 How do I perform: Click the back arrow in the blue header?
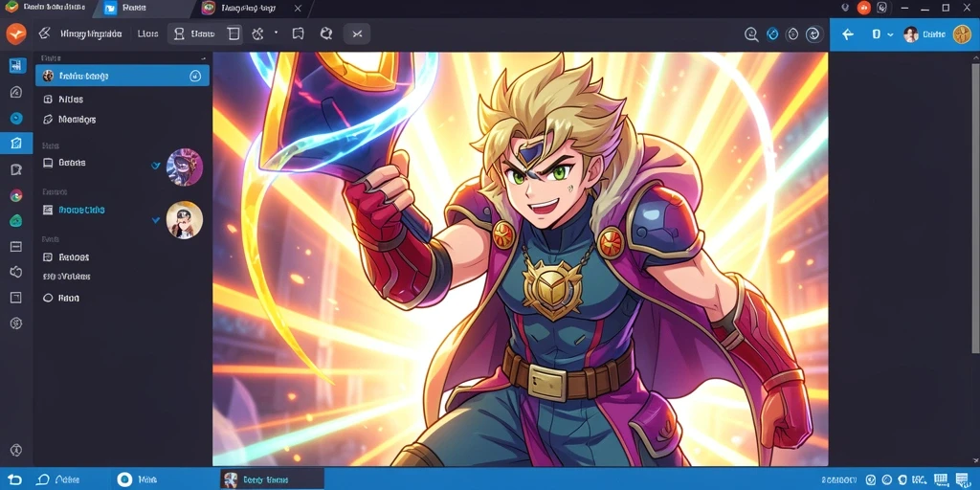[848, 34]
